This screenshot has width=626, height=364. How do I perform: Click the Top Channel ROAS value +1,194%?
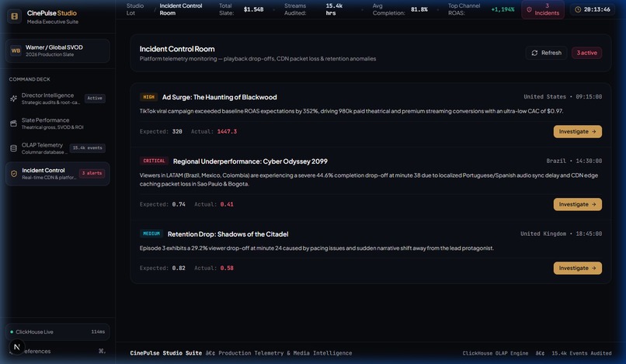pyautogui.click(x=503, y=9)
